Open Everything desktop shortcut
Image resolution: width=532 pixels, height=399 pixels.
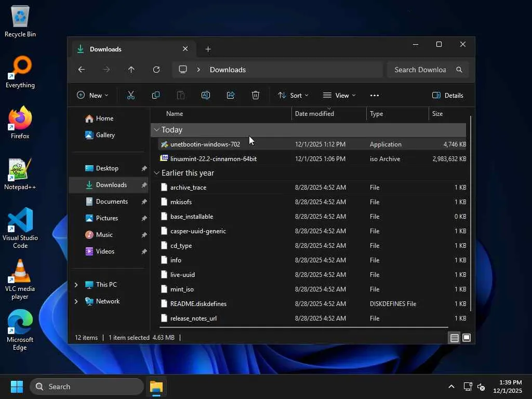coord(20,72)
